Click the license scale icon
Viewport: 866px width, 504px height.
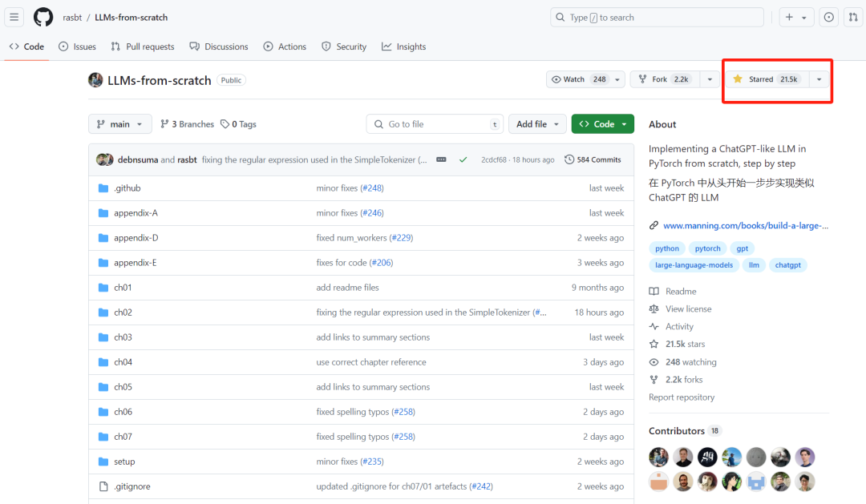point(654,308)
